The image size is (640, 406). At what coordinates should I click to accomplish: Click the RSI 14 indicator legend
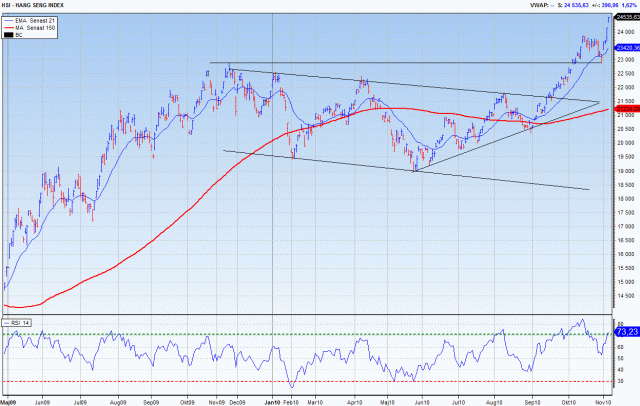(16, 321)
